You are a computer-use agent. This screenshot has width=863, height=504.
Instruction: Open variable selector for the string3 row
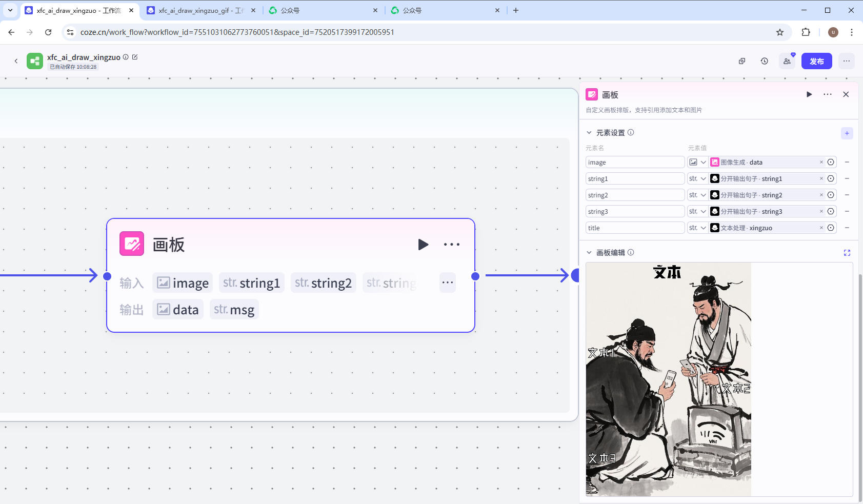pyautogui.click(x=831, y=211)
